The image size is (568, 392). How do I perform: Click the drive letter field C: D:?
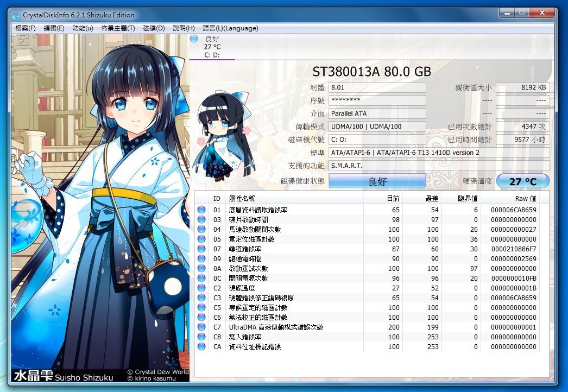tap(377, 140)
